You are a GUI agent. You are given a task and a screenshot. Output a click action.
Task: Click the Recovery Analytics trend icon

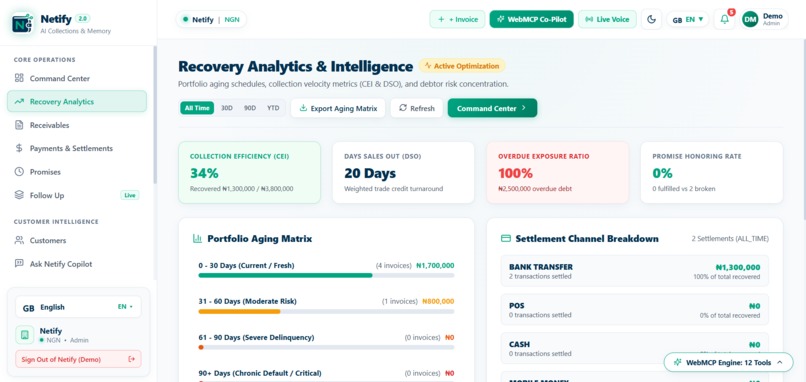coord(19,101)
